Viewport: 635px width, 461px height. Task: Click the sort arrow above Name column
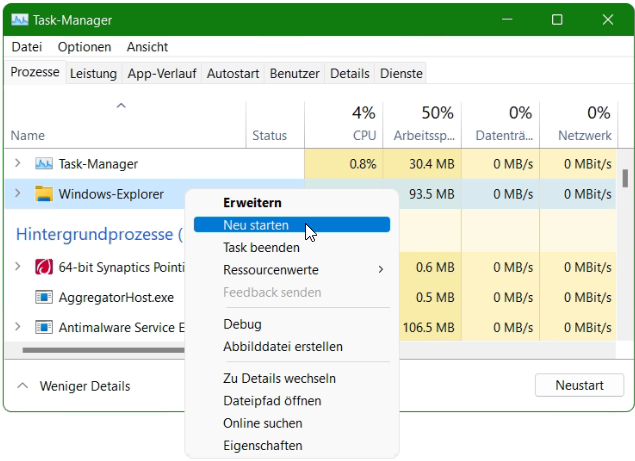pos(121,106)
